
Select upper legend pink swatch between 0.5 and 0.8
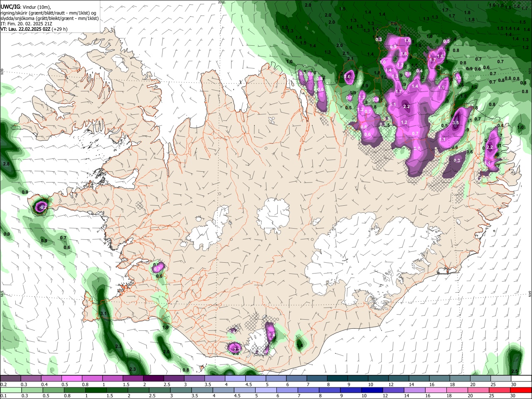pyautogui.click(x=71, y=378)
